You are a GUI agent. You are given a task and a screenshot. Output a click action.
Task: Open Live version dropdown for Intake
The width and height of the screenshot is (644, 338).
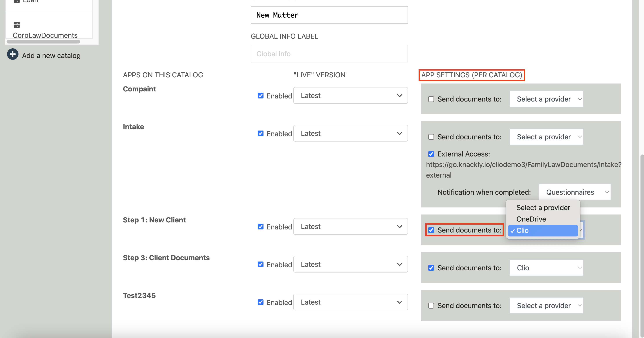click(351, 133)
